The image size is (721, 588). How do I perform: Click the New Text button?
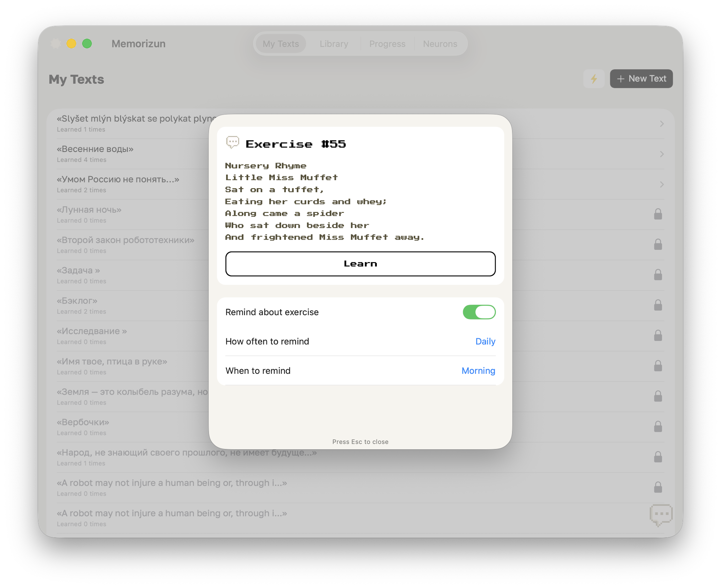641,79
